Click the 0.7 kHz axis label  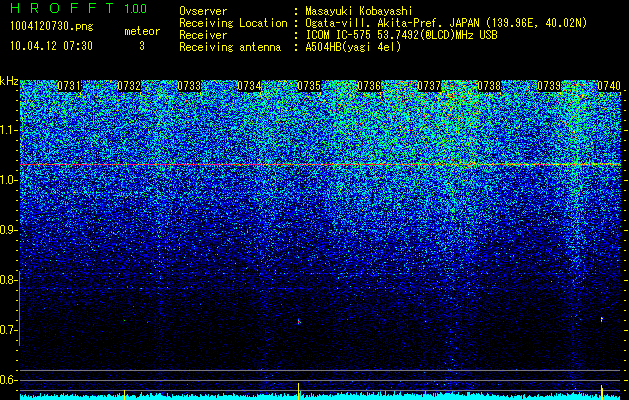pyautogui.click(x=9, y=330)
